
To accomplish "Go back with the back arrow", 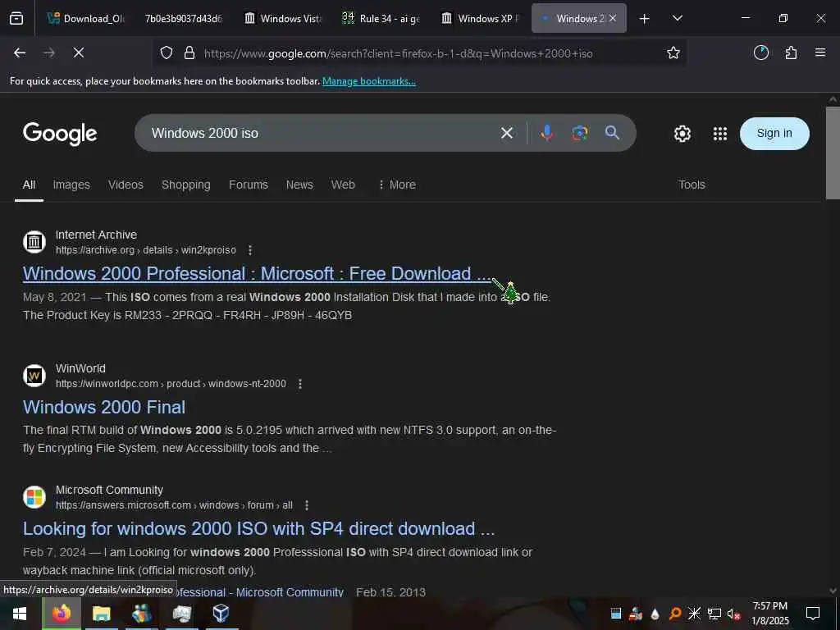I will point(20,52).
